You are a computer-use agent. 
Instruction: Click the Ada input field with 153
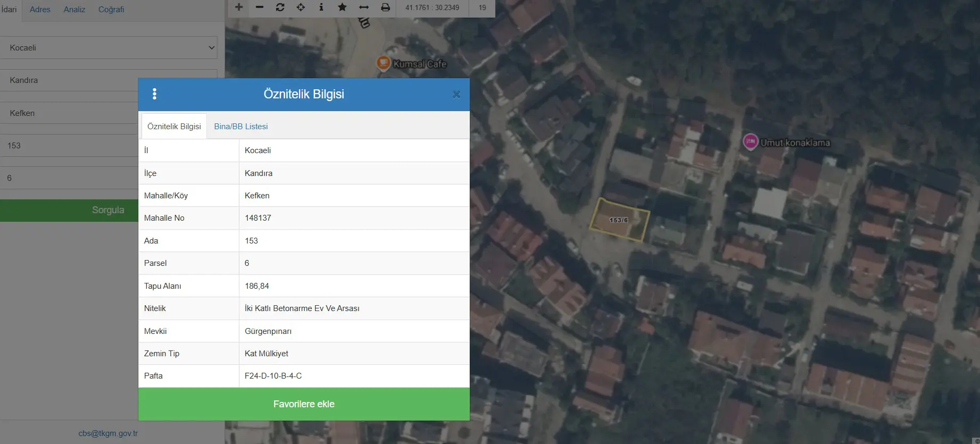[69, 145]
